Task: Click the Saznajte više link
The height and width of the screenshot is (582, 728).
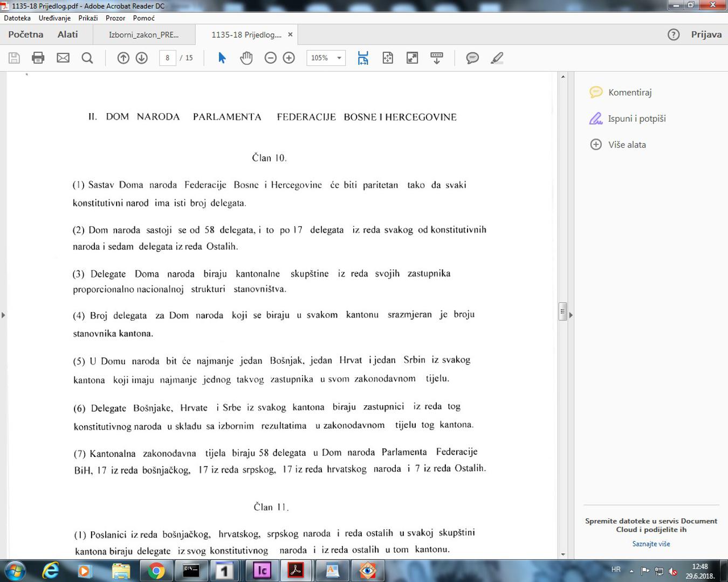Action: [651, 544]
